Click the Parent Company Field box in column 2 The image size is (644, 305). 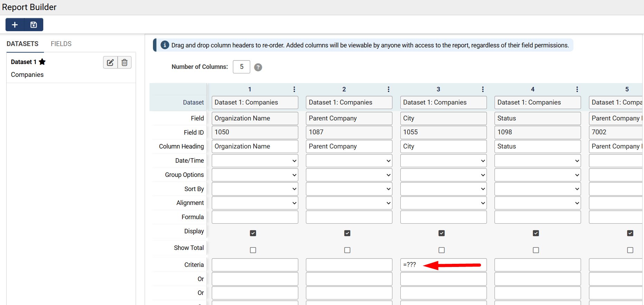(x=349, y=118)
